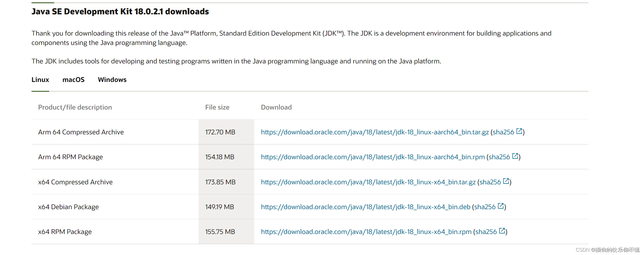644x255 pixels.
Task: Click the 'Download' column header
Action: 276,107
